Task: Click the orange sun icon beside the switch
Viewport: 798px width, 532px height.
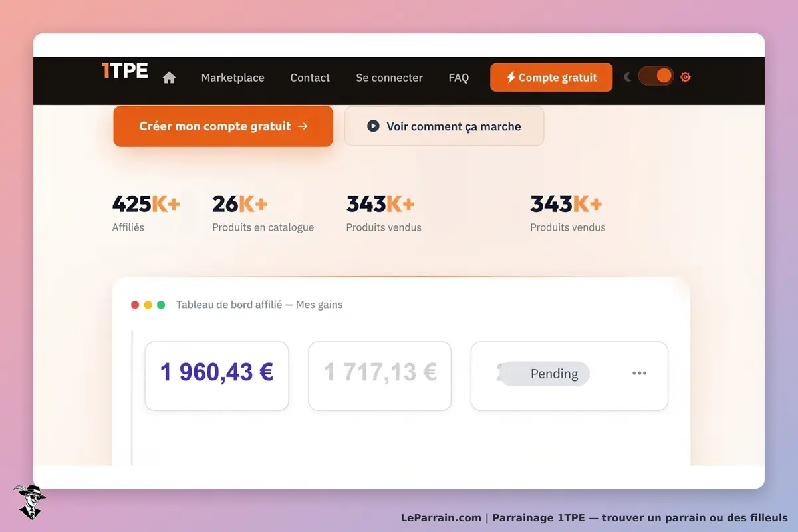Action: 686,77
